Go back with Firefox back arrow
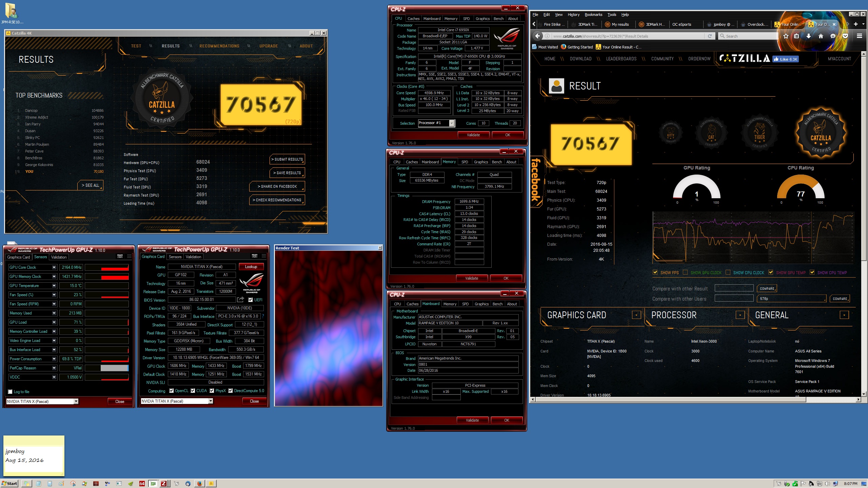 point(538,36)
